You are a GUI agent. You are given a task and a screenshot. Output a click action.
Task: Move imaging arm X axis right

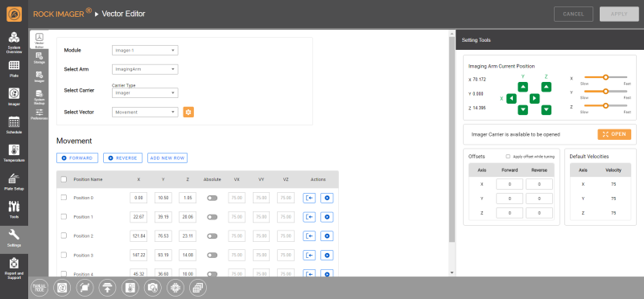coord(535,98)
